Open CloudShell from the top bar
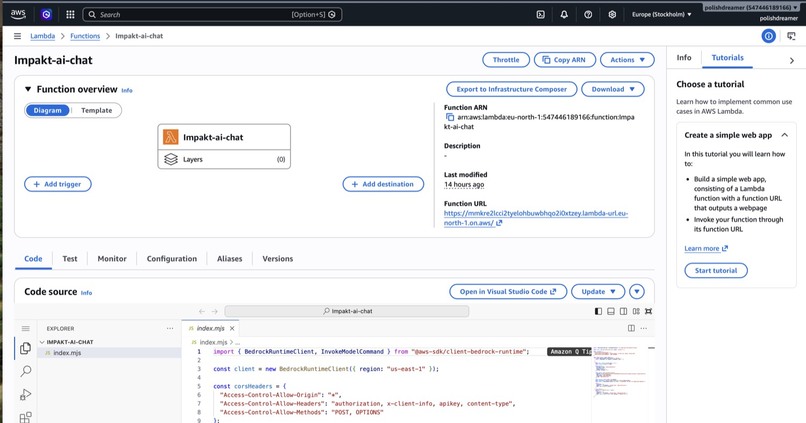The width and height of the screenshot is (806, 423). pyautogui.click(x=540, y=14)
